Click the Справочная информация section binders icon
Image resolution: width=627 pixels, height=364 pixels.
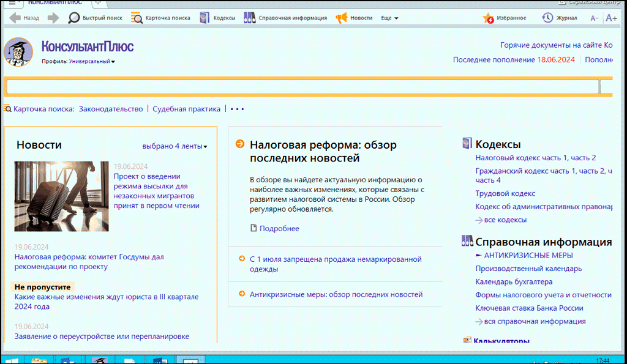click(x=467, y=240)
